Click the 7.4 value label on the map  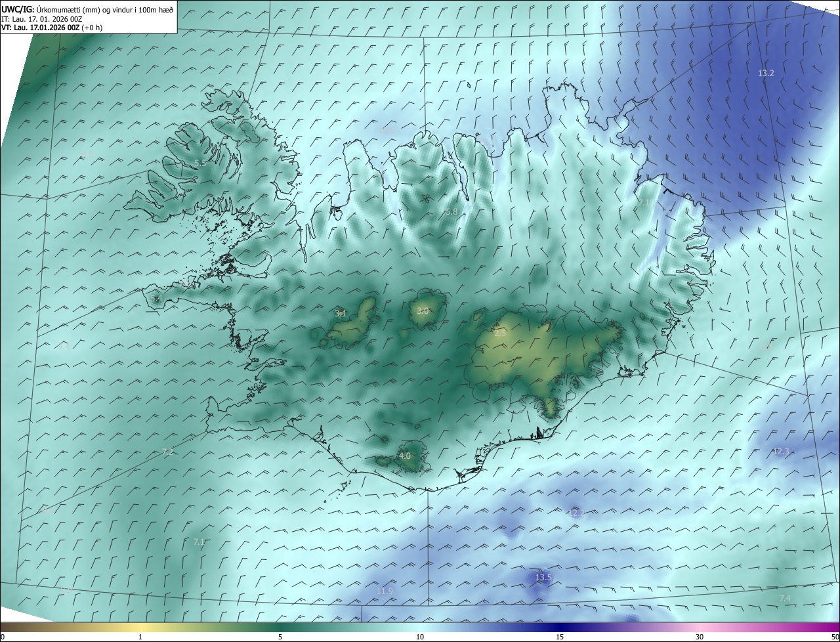[x=785, y=599]
